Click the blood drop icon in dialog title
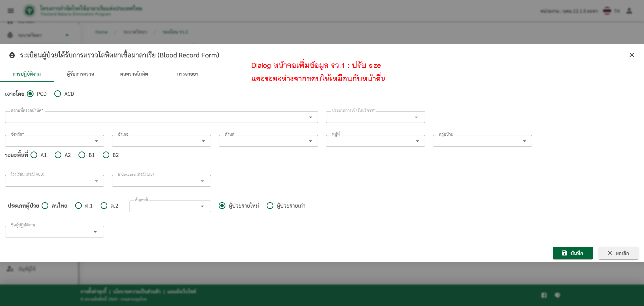This screenshot has width=644, height=306. (x=12, y=55)
